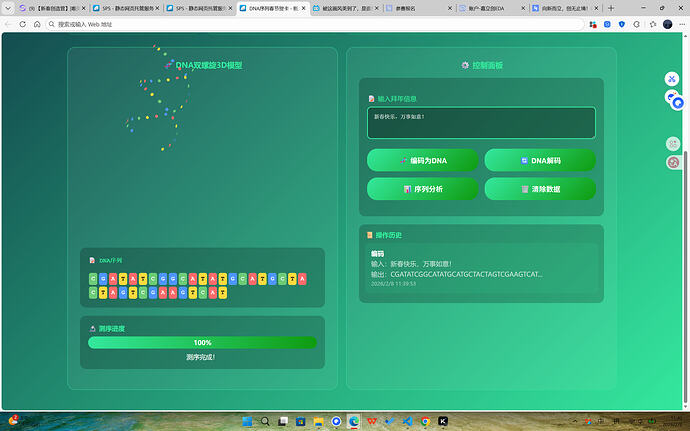Run 序列分析 sequence analysis
Screen dimensions: 690x431
click(x=423, y=189)
